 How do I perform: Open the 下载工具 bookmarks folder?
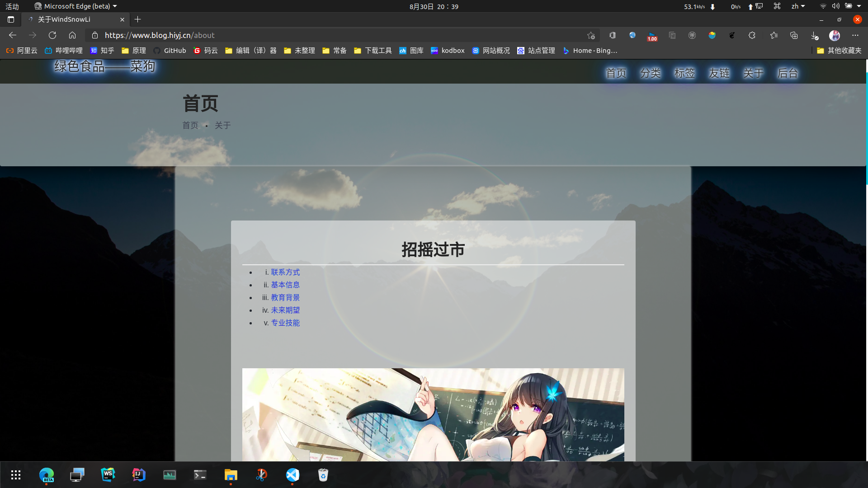tap(373, 51)
